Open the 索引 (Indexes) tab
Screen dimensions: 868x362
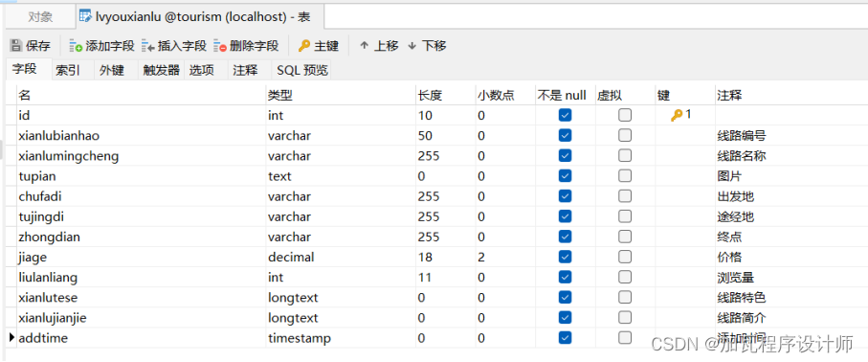[68, 71]
